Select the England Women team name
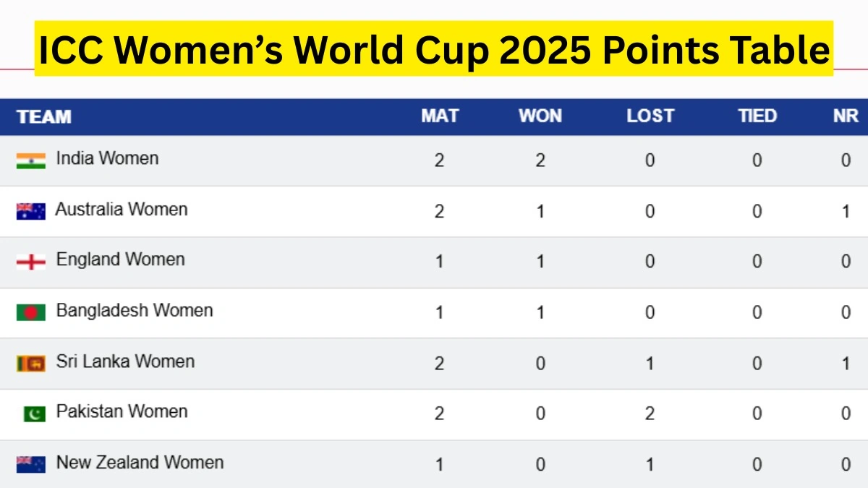This screenshot has width=868, height=488. [x=120, y=260]
